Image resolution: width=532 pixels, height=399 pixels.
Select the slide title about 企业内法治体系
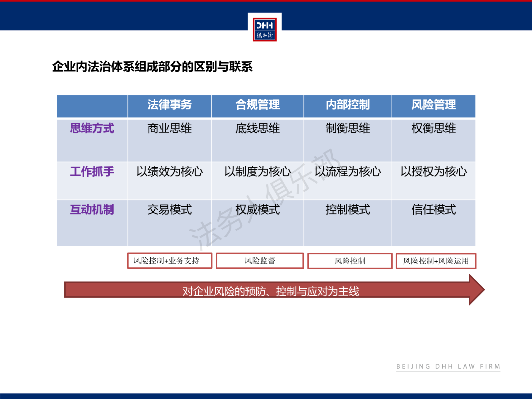coord(152,67)
